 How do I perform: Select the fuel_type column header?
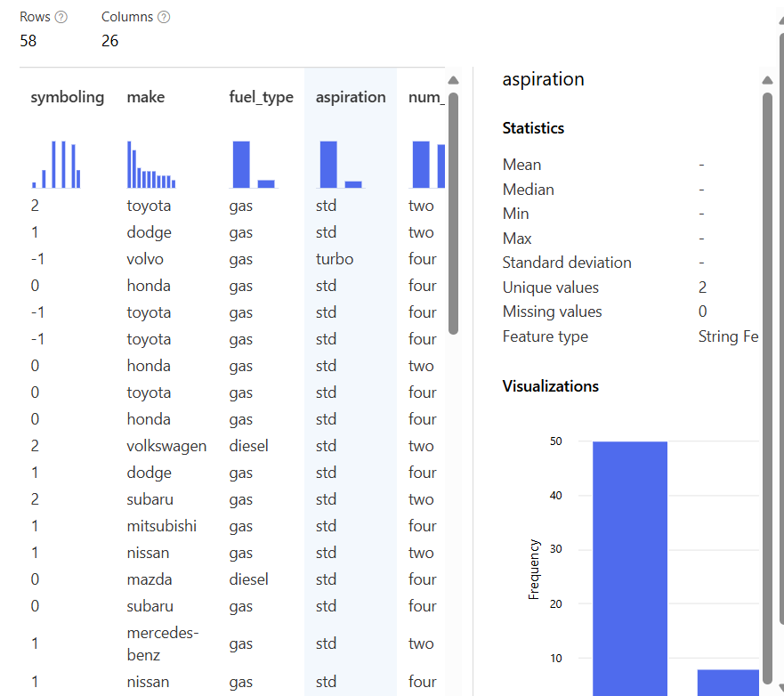tap(261, 97)
